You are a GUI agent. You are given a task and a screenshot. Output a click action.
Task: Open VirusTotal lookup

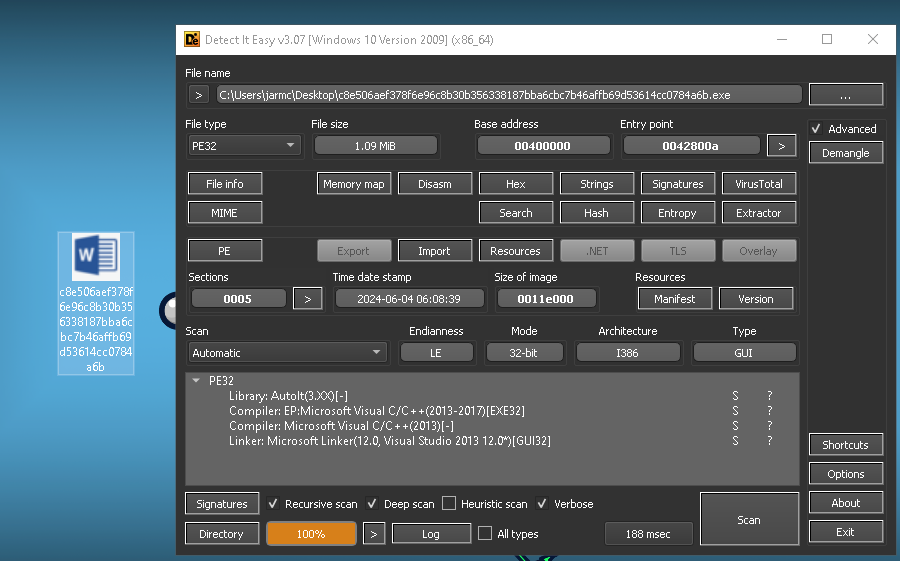(759, 184)
